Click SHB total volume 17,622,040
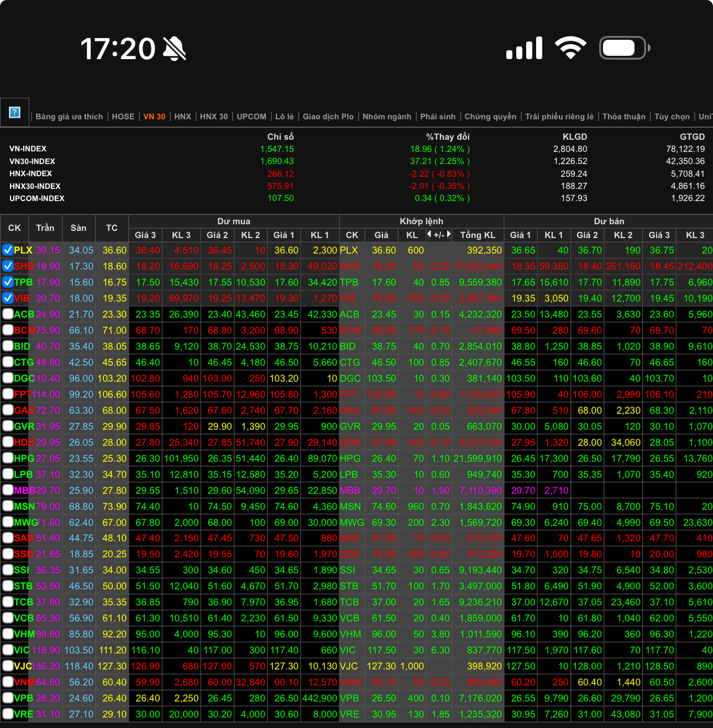713x728 pixels. coord(478,266)
